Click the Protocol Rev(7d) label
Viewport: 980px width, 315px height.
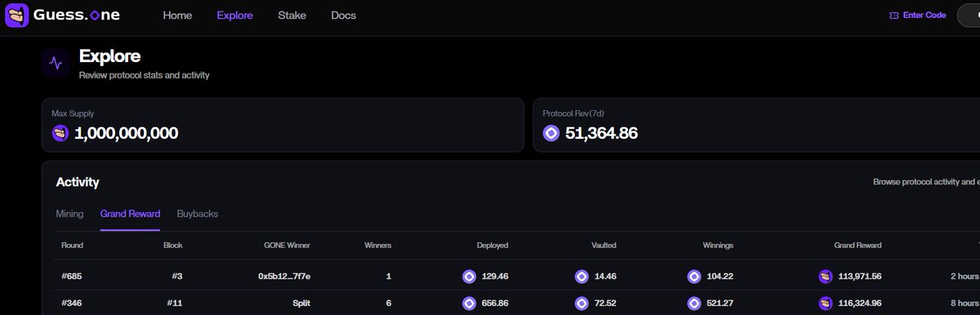point(573,113)
